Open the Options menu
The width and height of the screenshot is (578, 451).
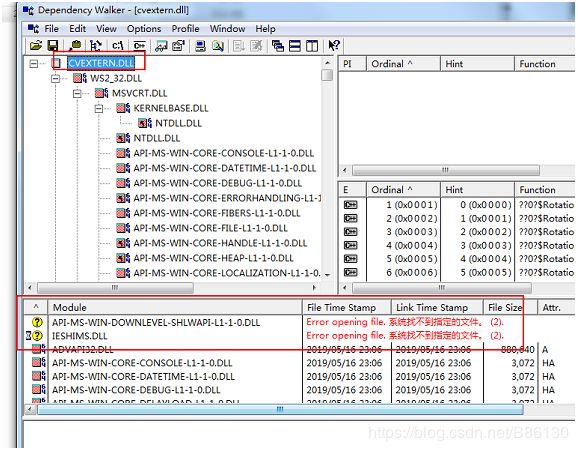click(144, 29)
